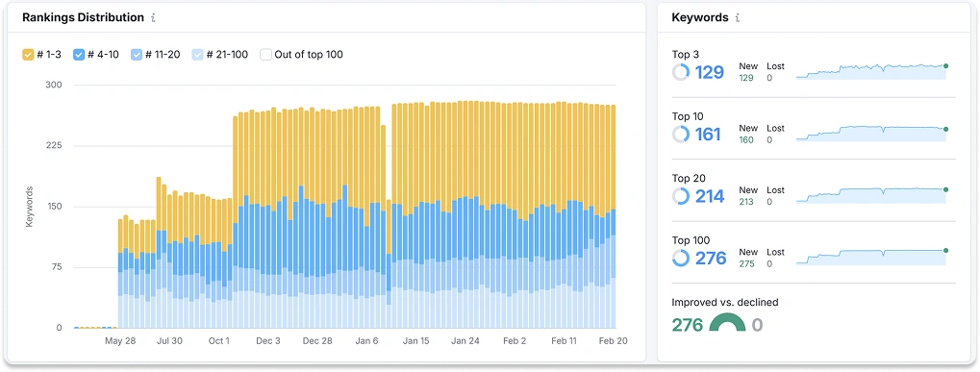
Task: Open the Top 100 count 276
Action: point(711,258)
